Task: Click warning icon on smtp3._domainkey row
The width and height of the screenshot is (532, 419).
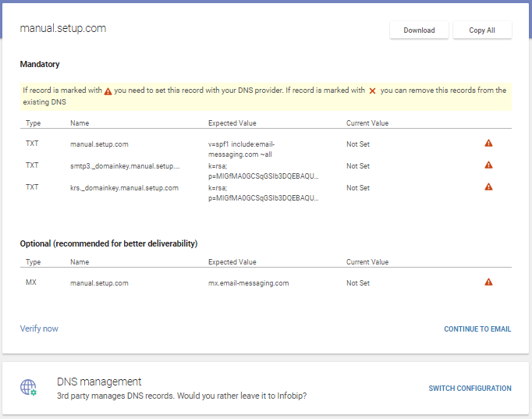Action: 488,165
